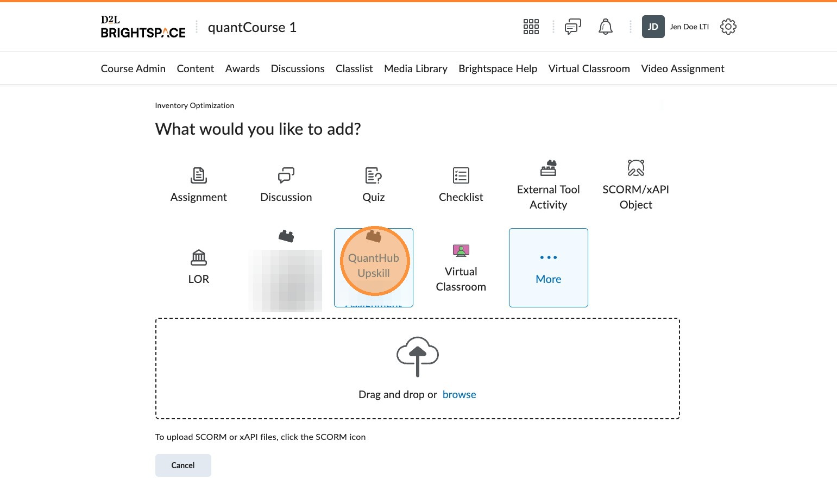This screenshot has width=837, height=504.
Task: Open the course selector waffle icon
Action: pyautogui.click(x=531, y=27)
